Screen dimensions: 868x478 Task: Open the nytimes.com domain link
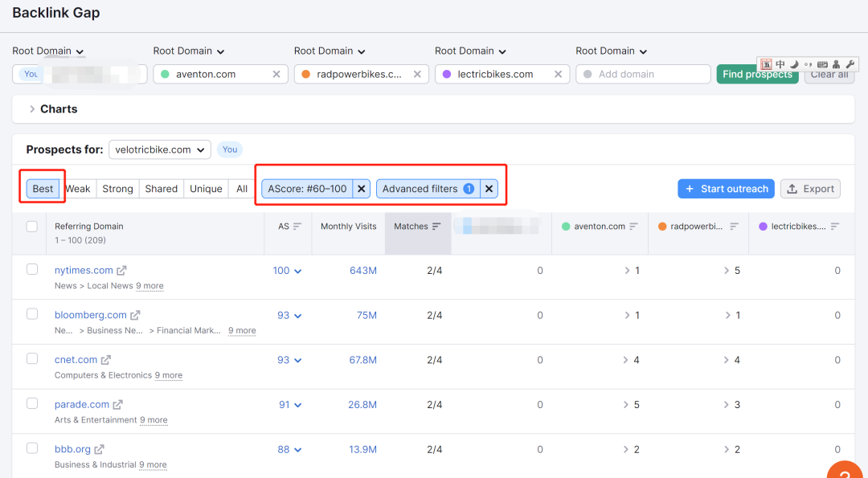click(84, 271)
